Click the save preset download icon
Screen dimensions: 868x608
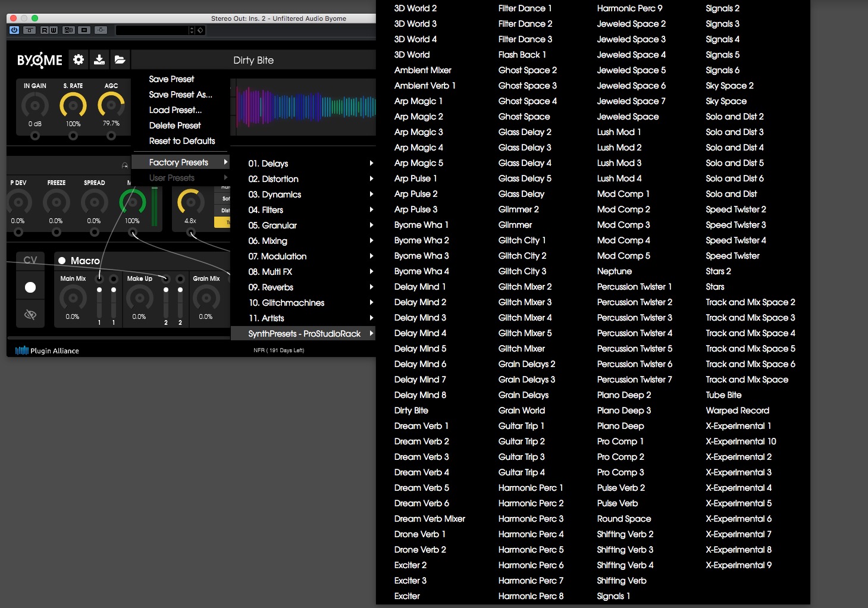99,59
